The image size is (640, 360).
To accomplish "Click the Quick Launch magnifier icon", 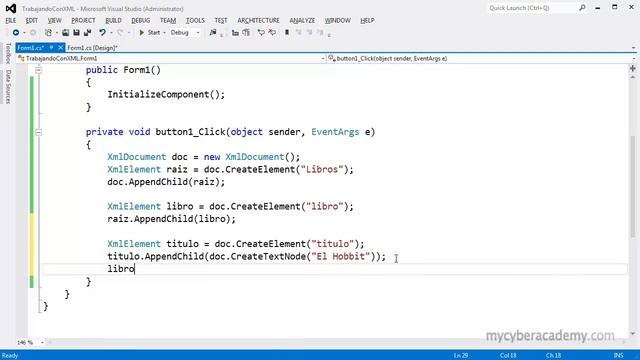I will (582, 8).
